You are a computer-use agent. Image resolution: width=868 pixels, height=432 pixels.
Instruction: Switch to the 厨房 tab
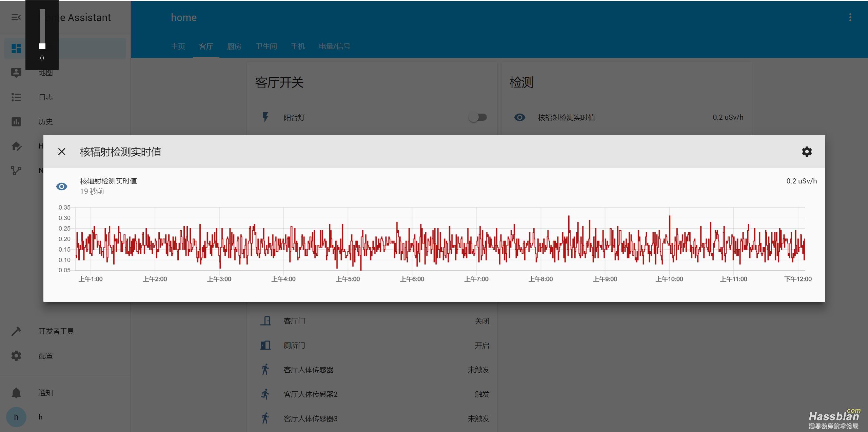point(234,46)
